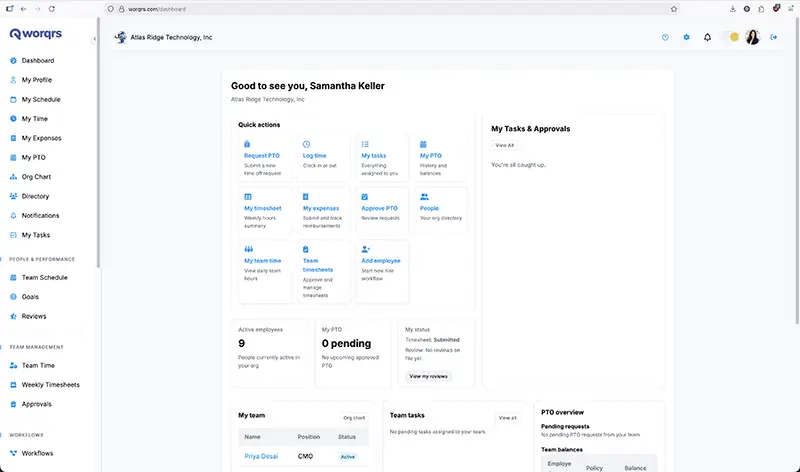Click the logout arrow icon
The width and height of the screenshot is (800, 472).
pyautogui.click(x=774, y=37)
